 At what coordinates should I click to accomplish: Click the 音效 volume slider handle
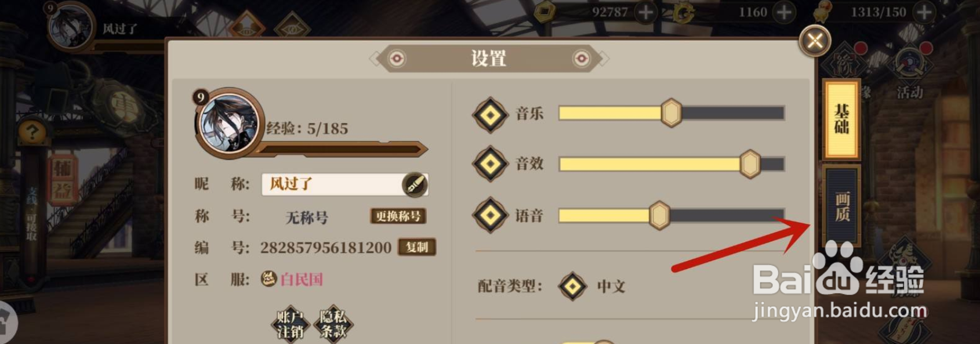750,164
